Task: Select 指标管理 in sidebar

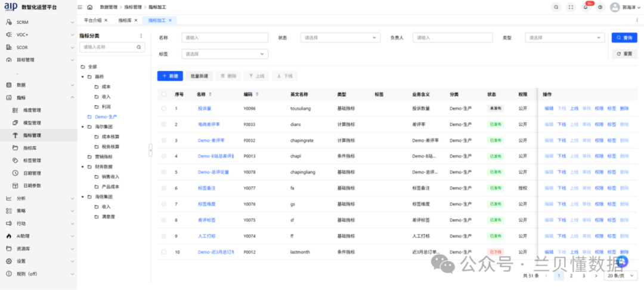Action: [x=32, y=135]
